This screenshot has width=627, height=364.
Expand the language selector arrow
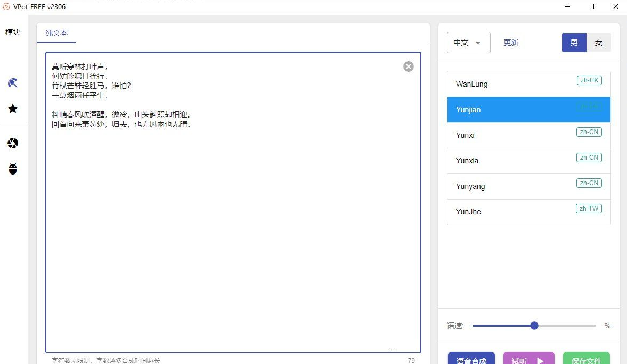[x=479, y=43]
